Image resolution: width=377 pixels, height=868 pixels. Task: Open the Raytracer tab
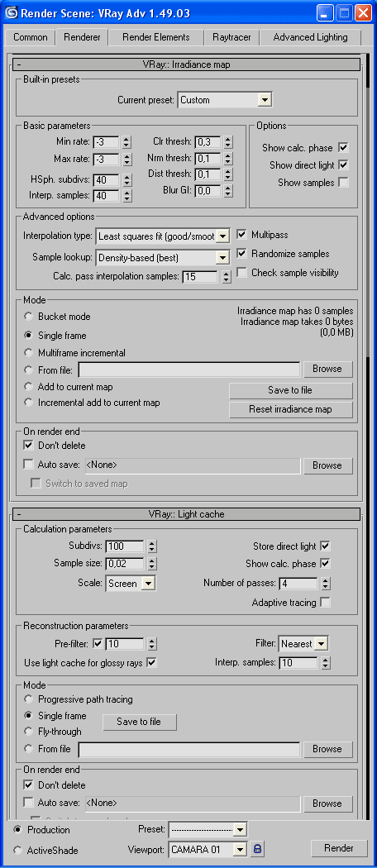point(231,38)
